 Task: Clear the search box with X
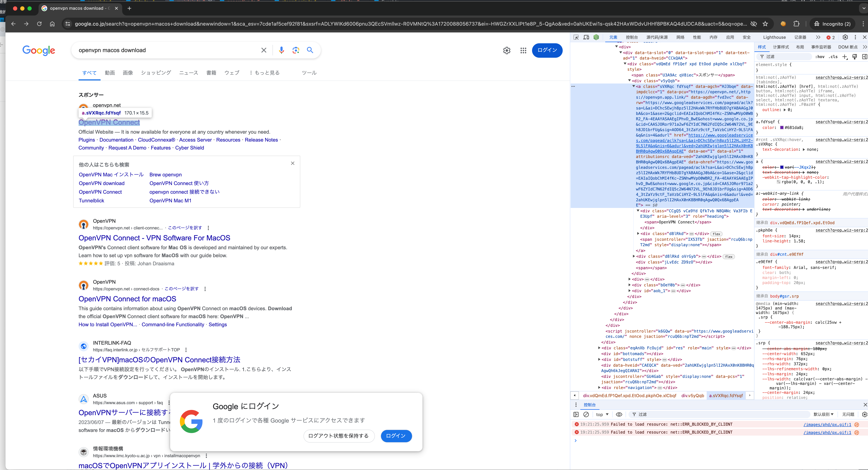[264, 50]
